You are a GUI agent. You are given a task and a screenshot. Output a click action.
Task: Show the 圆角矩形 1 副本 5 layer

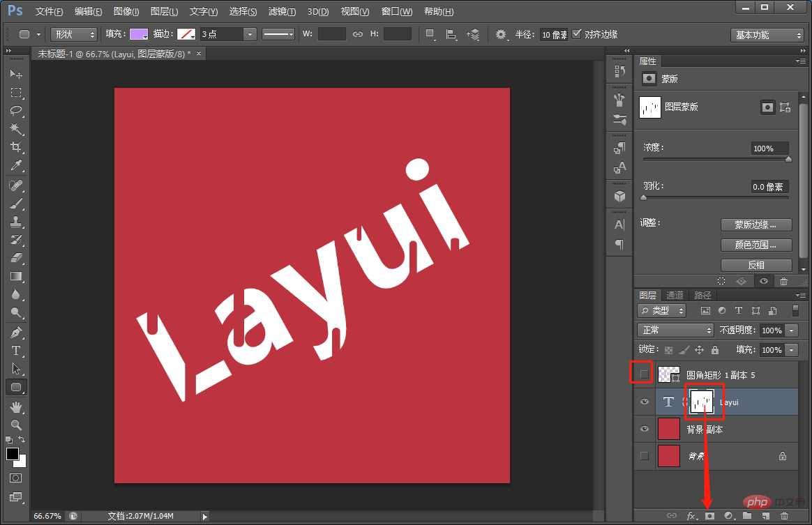click(644, 374)
